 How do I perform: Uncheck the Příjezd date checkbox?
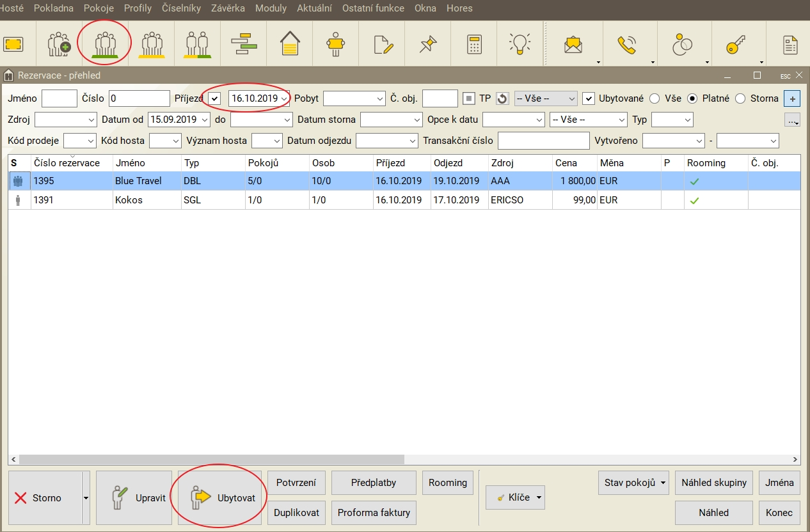coord(215,98)
